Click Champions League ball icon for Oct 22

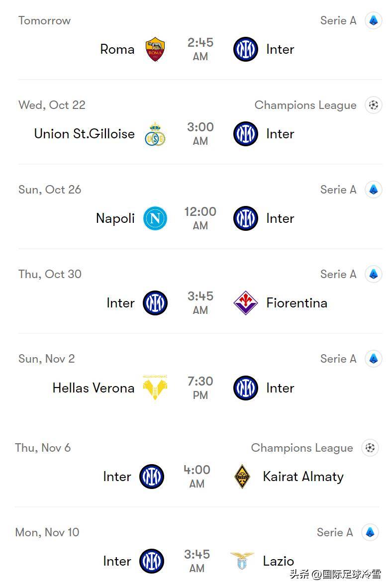point(374,105)
